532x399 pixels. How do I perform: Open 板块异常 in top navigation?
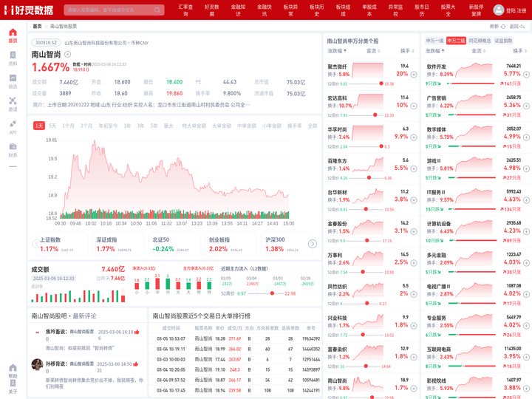(x=290, y=10)
